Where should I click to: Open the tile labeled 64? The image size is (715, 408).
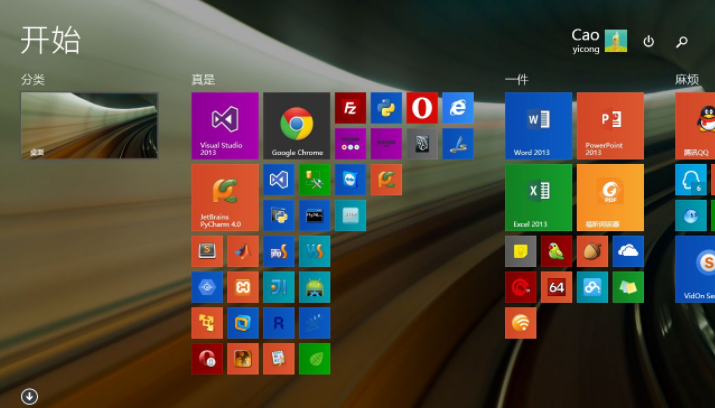556,287
